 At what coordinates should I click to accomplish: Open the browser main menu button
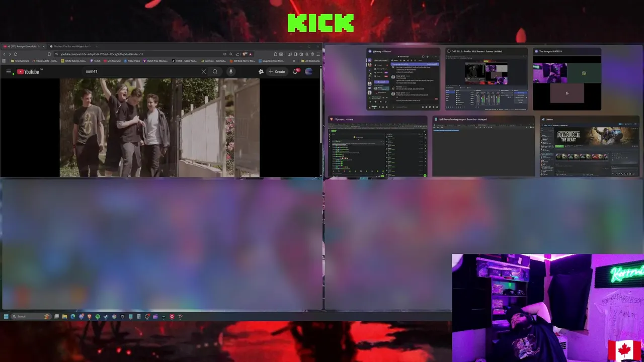[318, 54]
